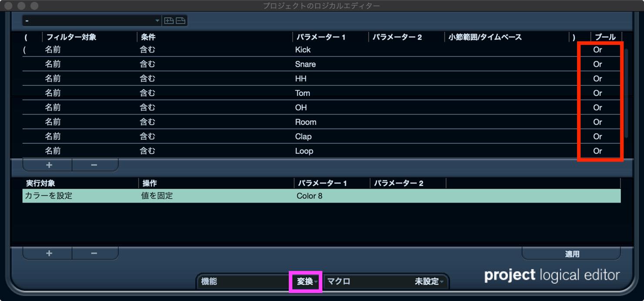Click the フィルター対象 column header

pos(71,37)
